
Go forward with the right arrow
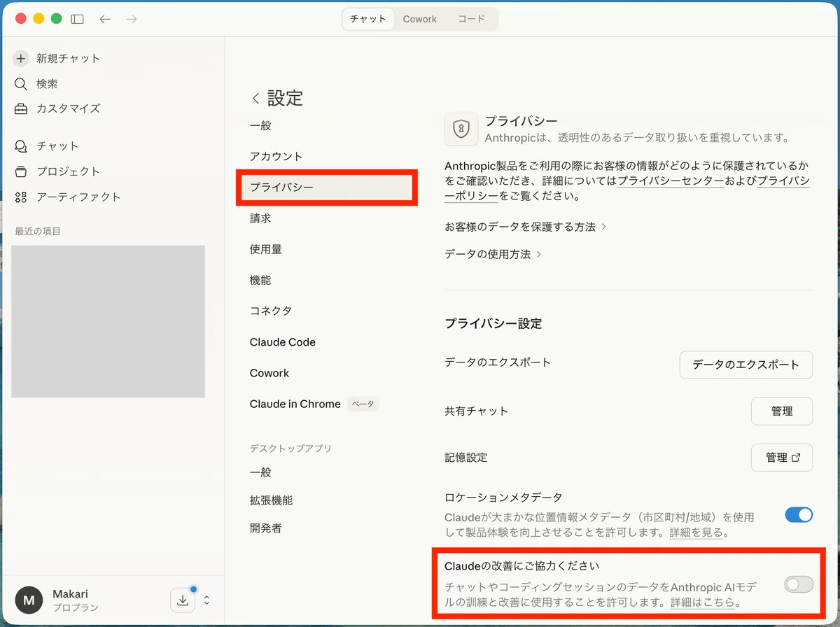pos(132,19)
